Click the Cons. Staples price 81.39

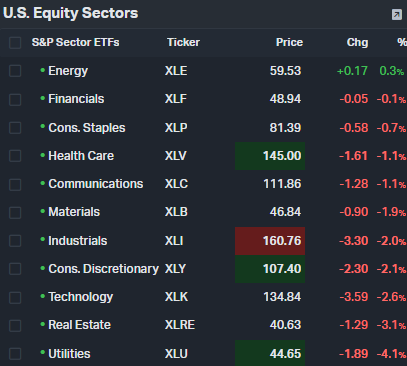pyautogui.click(x=285, y=128)
